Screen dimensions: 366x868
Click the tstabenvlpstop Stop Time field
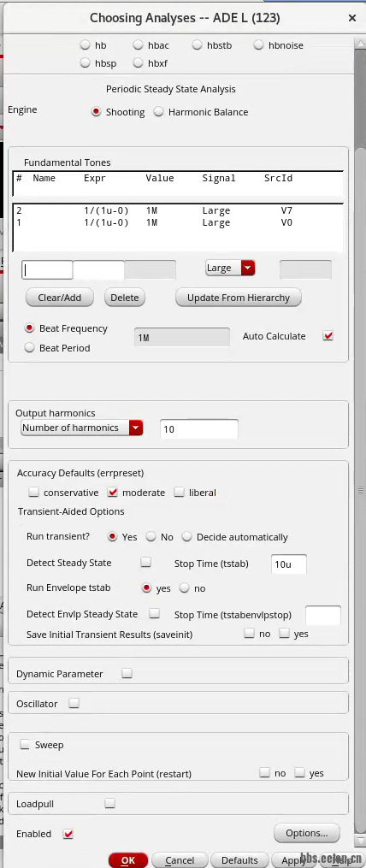323,616
